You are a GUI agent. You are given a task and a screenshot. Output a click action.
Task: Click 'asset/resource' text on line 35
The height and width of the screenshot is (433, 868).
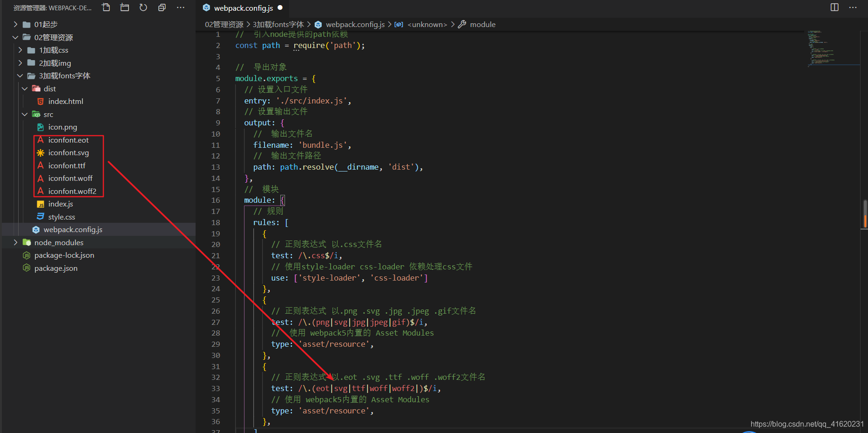pos(334,411)
